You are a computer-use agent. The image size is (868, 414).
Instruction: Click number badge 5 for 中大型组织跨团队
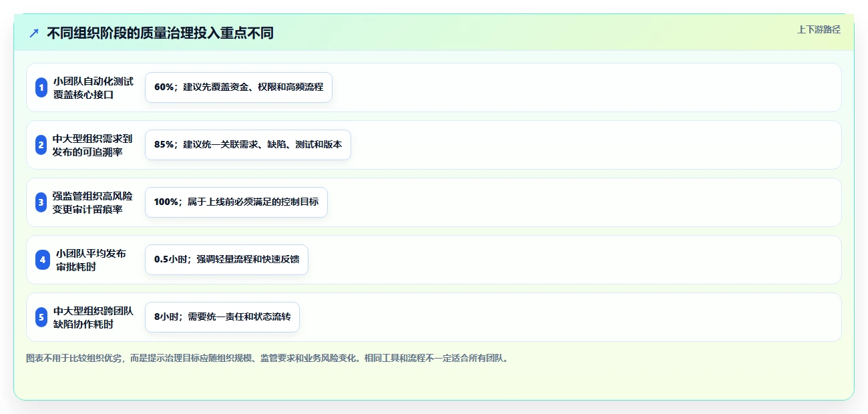41,317
